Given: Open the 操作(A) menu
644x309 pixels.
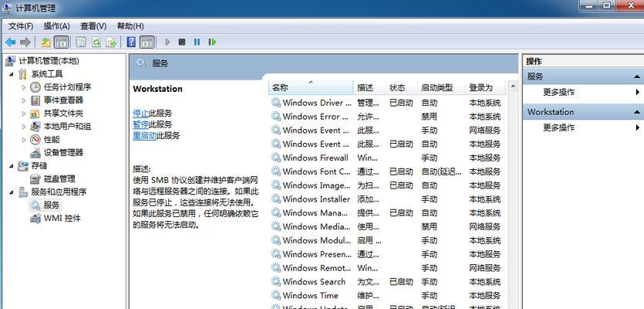Looking at the screenshot, I should (56, 25).
